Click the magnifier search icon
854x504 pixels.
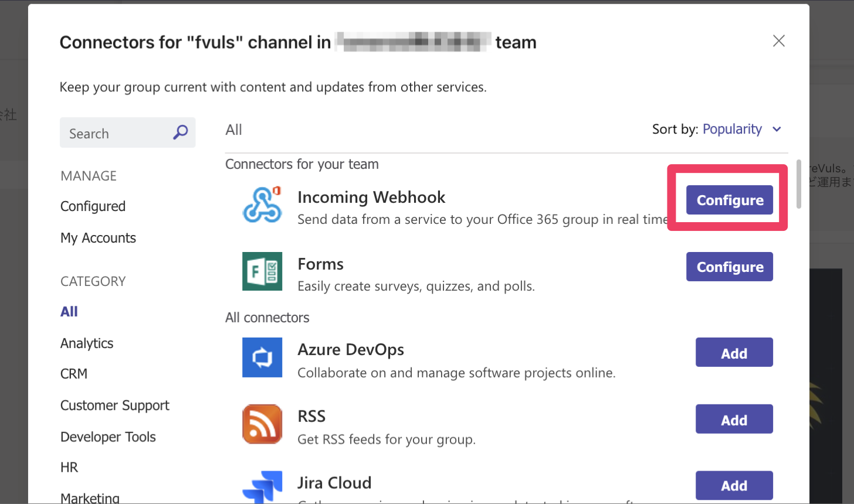[x=181, y=132]
